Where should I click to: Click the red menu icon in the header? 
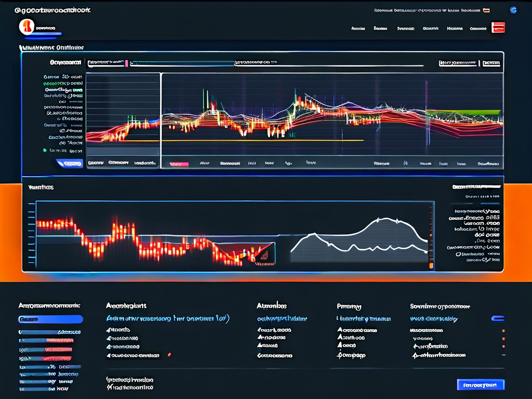click(x=498, y=28)
